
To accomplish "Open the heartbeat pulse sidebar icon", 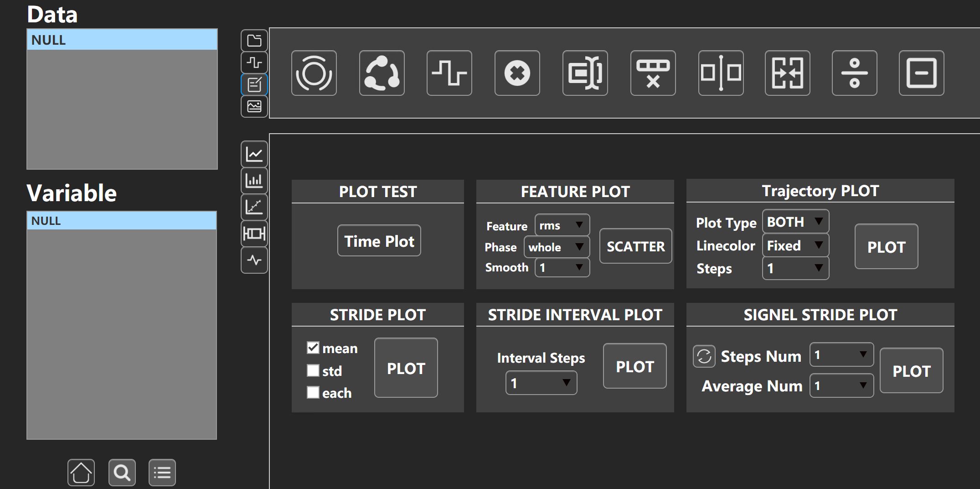I will pyautogui.click(x=254, y=260).
